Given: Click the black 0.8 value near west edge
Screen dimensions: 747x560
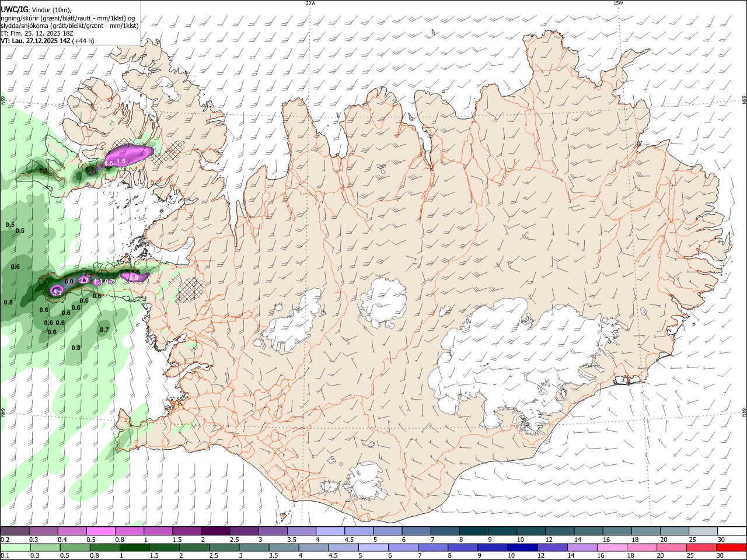Looking at the screenshot, I should [x=8, y=302].
